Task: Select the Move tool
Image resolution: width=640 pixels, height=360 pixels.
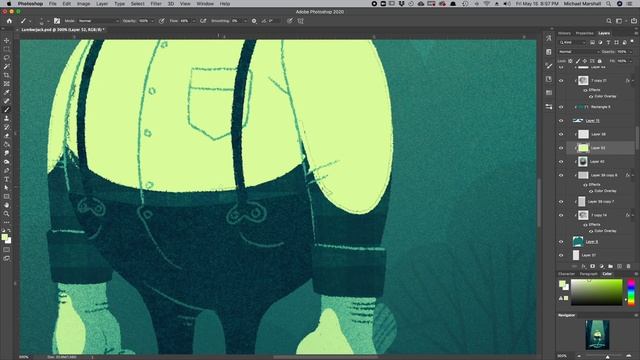Action: pyautogui.click(x=7, y=40)
